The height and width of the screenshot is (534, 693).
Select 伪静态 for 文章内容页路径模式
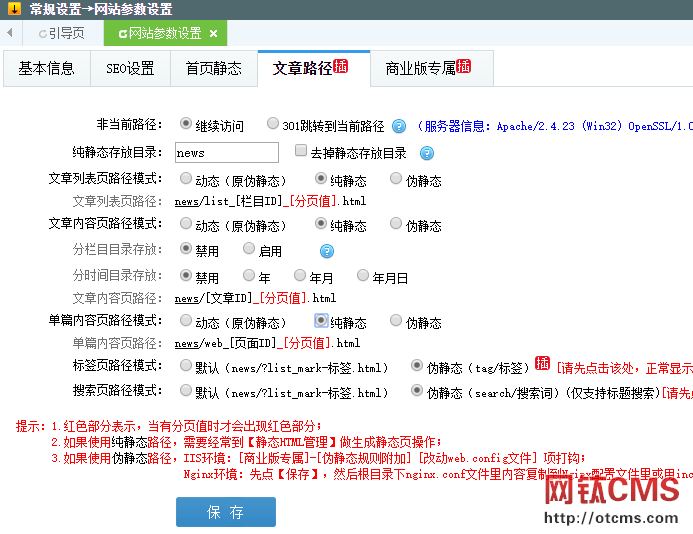coord(396,223)
